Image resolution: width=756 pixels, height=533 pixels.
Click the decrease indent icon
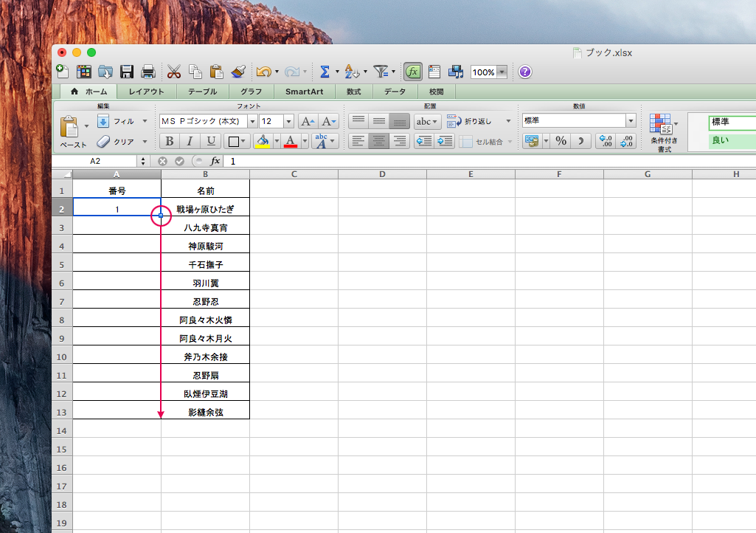tap(424, 141)
